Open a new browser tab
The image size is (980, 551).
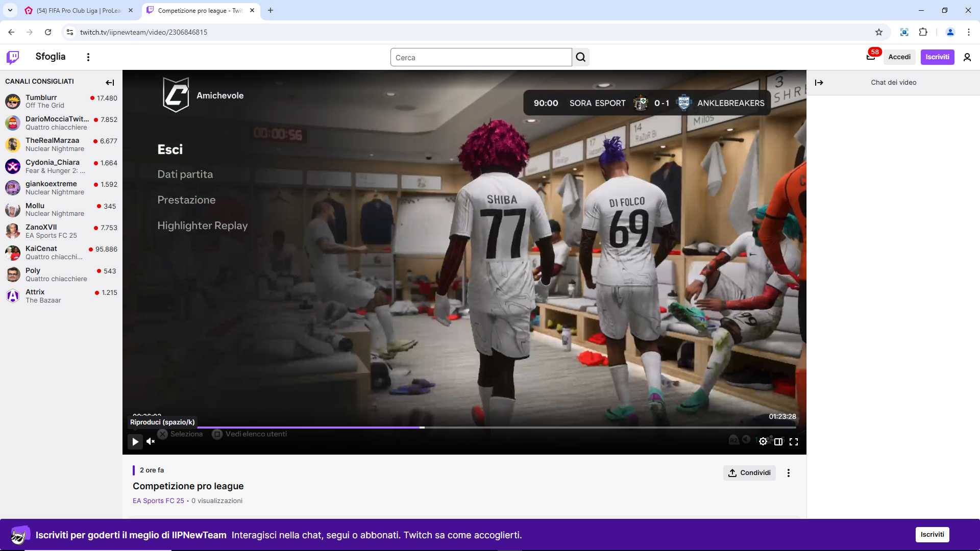click(271, 10)
